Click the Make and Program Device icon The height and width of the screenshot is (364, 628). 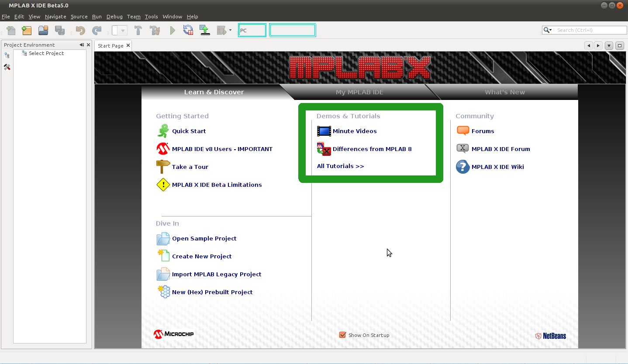tap(205, 30)
